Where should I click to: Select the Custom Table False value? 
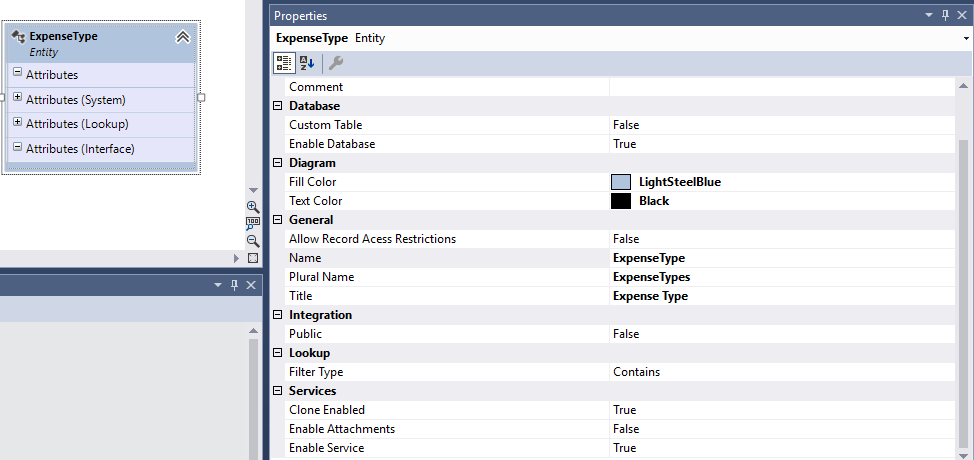(x=782, y=125)
